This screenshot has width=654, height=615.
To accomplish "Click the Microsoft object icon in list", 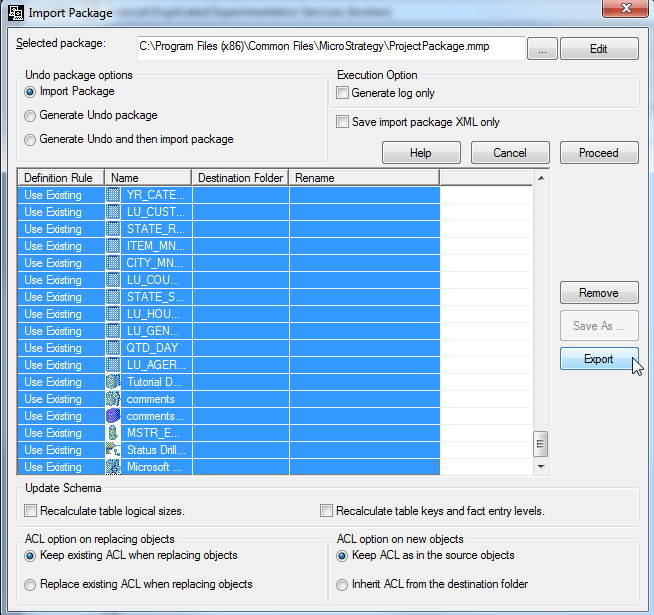I will 113,467.
